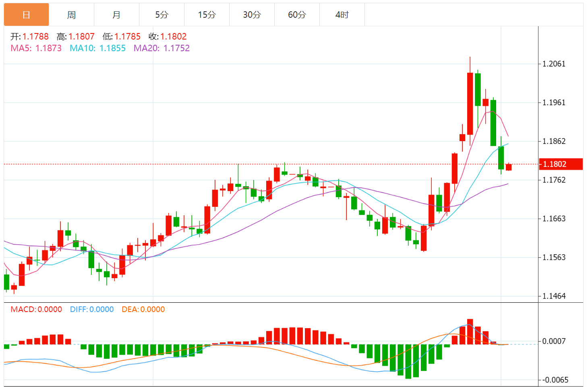588x387 pixels.
Task: Switch to the 日 daily chart tab
Action: pos(27,15)
